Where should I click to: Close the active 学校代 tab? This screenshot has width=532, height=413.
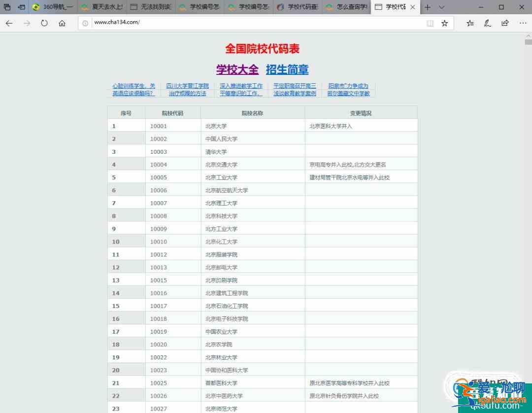coord(413,7)
